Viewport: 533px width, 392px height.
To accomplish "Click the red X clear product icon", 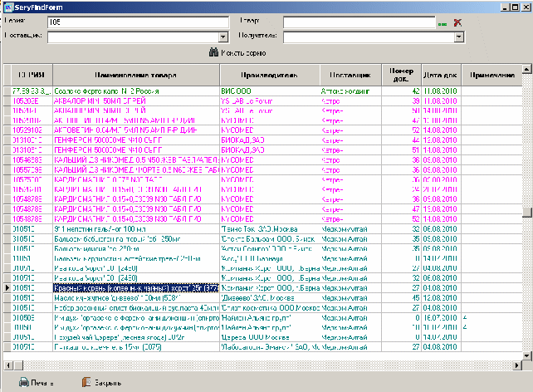I will click(457, 22).
